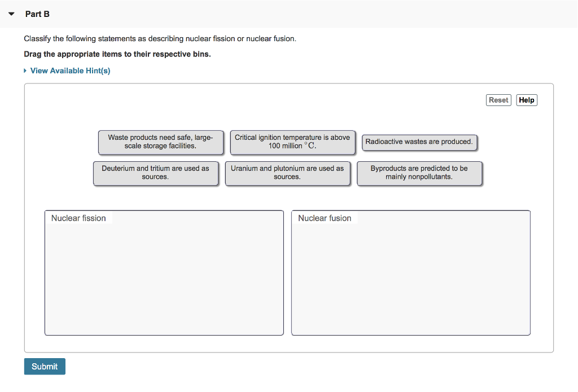This screenshot has width=578, height=392.
Task: Choose the 'Deuterium and tritium' item
Action: click(x=156, y=173)
